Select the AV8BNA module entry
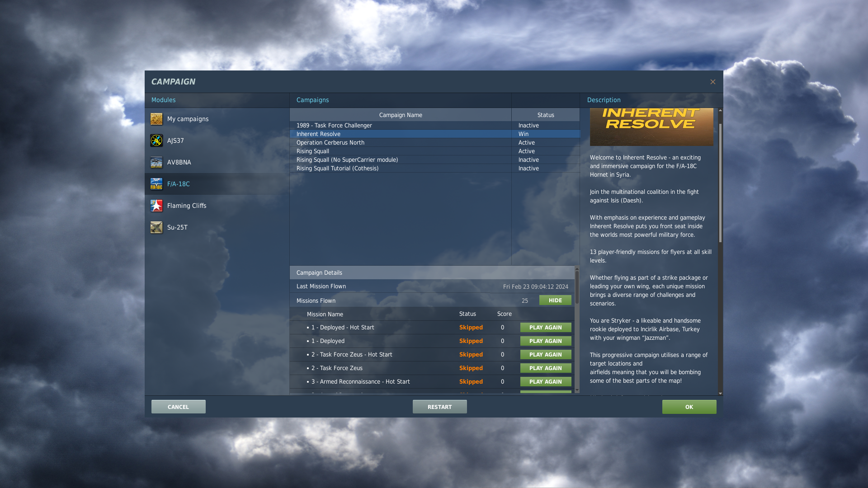Screen dimensions: 868x488 pos(217,162)
